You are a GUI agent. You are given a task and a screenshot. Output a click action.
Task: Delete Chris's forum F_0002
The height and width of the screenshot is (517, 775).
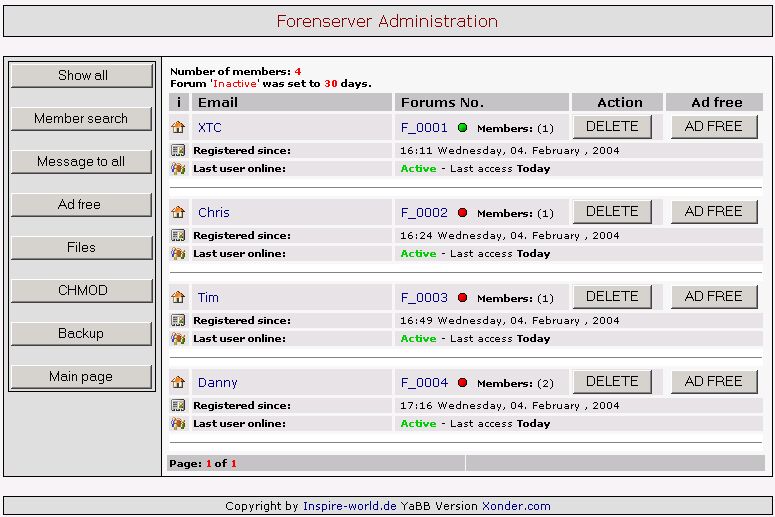(x=612, y=212)
